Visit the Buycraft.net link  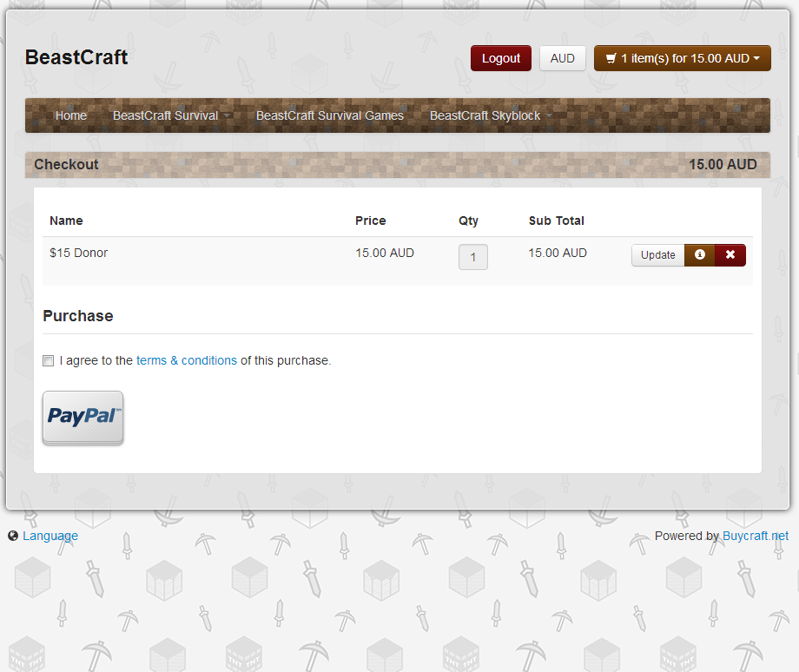[756, 536]
